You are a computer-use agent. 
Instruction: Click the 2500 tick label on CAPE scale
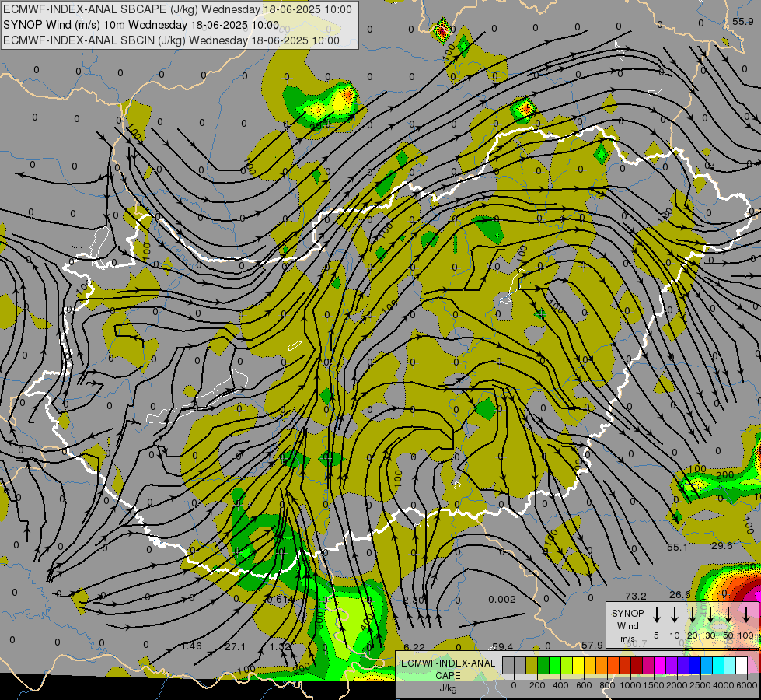[x=700, y=685]
